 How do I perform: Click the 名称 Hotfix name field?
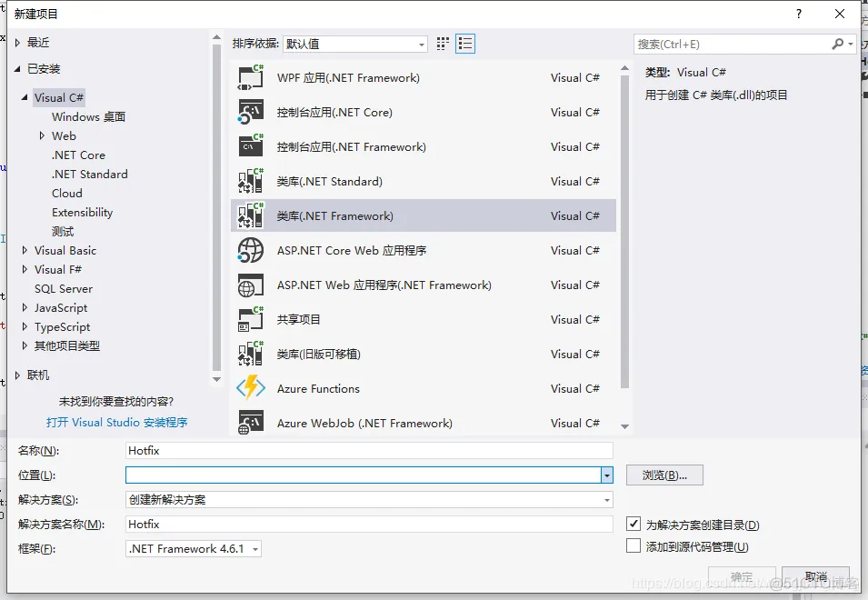pyautogui.click(x=369, y=451)
